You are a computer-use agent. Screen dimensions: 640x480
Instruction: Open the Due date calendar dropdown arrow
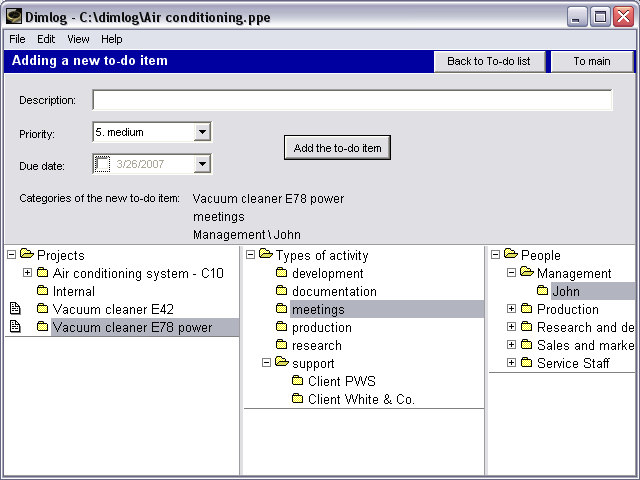point(202,164)
